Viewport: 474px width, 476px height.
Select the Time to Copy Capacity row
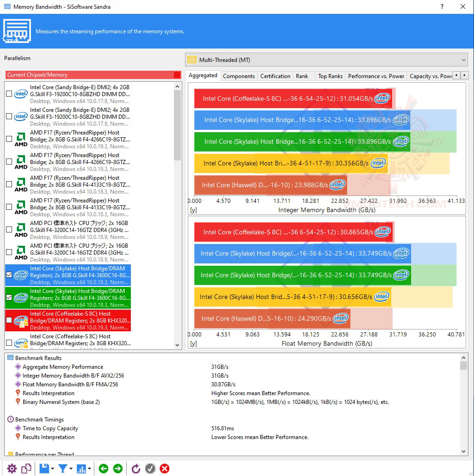[233, 428]
